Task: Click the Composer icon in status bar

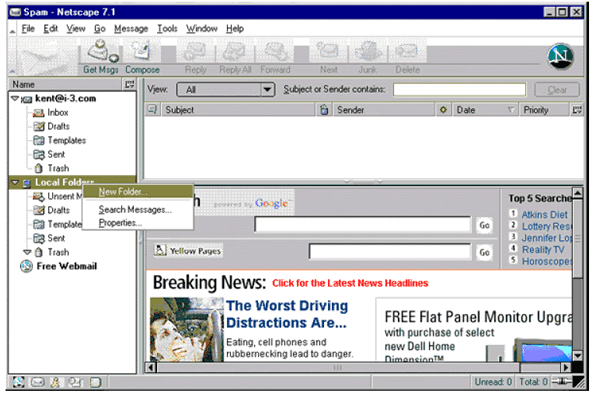Action: pos(96,382)
